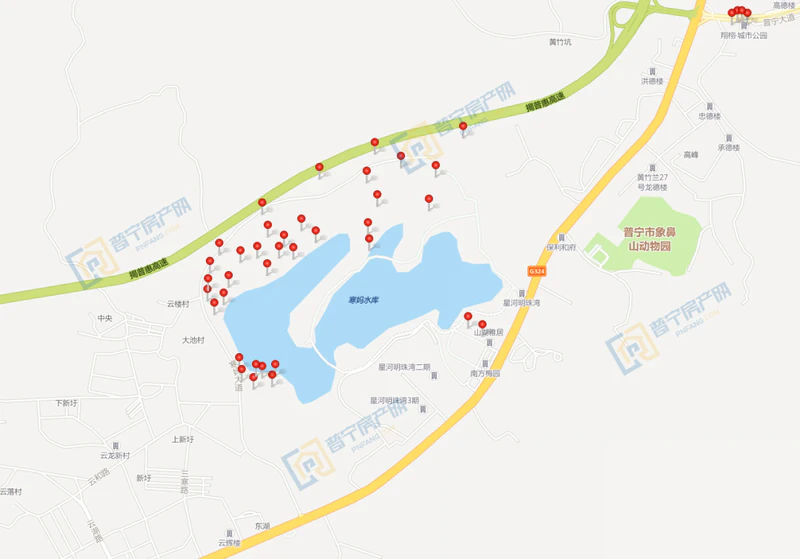Image resolution: width=800 pixels, height=559 pixels.
Task: Select the 东湖 label near the yellow road
Action: [262, 526]
